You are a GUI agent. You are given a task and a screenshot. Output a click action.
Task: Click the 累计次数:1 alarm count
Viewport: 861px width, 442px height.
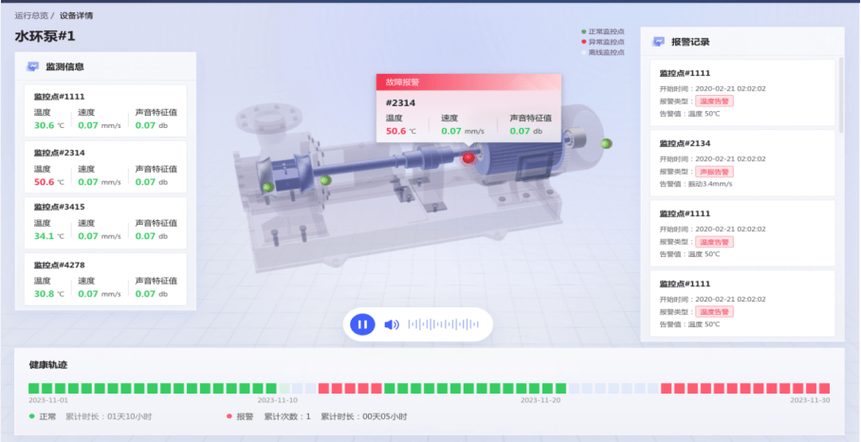tap(287, 417)
